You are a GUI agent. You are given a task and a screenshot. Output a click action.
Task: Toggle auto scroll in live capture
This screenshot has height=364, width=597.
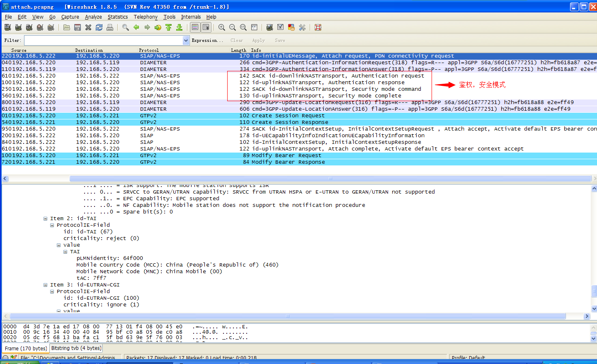coord(206,27)
